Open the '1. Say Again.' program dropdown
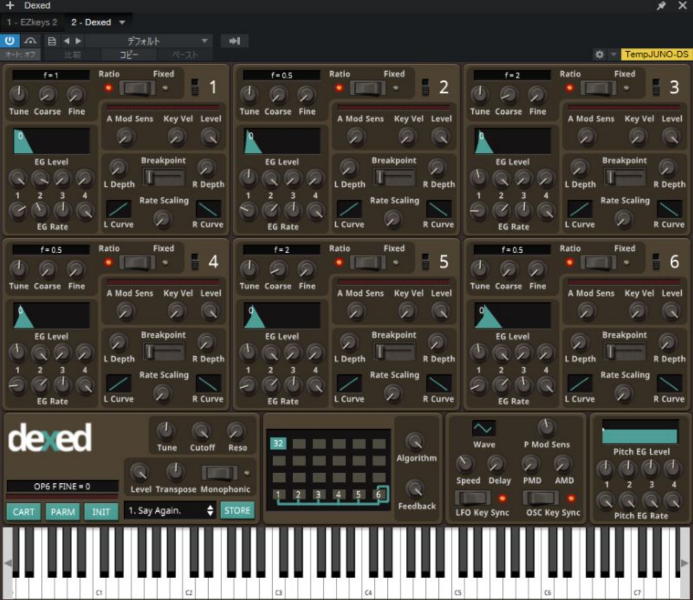The image size is (693, 600). pos(170,511)
